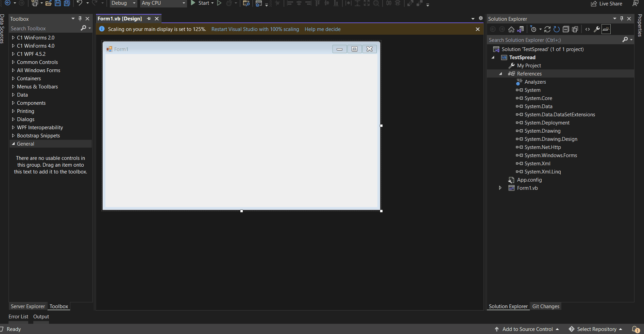The width and height of the screenshot is (644, 334).
Task: Click Add to Source Control button
Action: 527,329
